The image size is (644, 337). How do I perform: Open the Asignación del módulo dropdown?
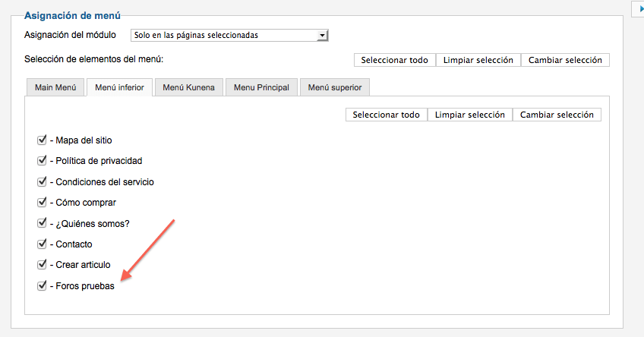point(229,36)
